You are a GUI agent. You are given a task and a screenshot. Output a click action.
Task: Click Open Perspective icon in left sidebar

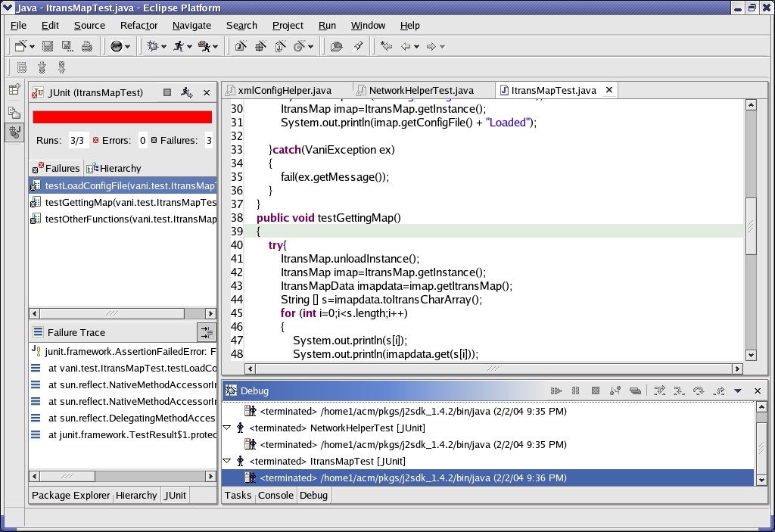tap(14, 89)
